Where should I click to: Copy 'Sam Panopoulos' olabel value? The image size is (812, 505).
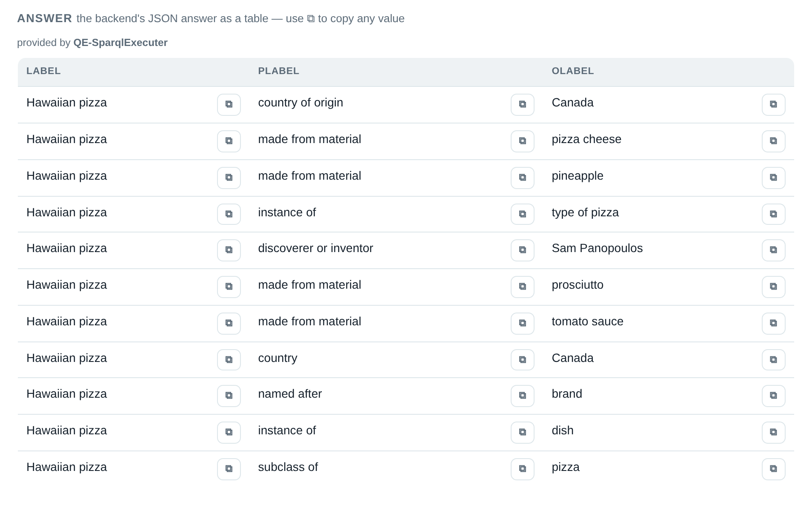tap(774, 250)
